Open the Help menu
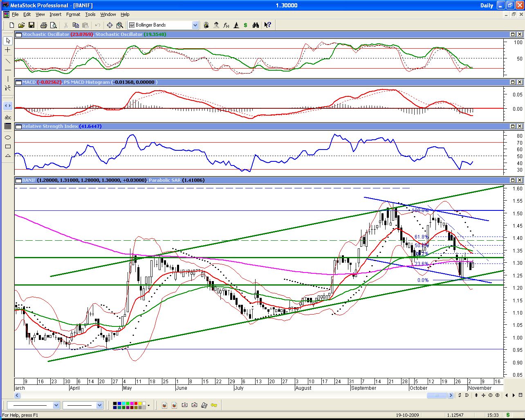Viewport: 525px width, 420px height. 125,14
